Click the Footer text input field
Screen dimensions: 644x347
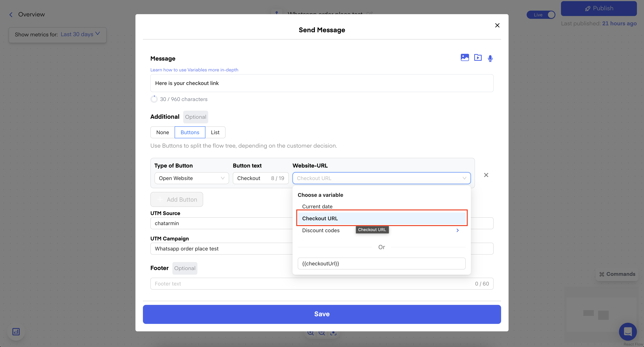(x=312, y=284)
